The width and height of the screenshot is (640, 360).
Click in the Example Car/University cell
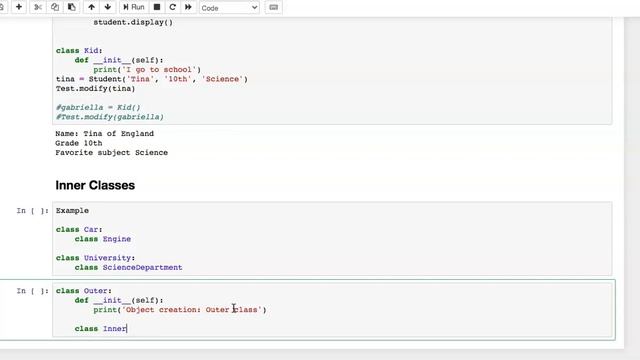[x=332, y=239]
